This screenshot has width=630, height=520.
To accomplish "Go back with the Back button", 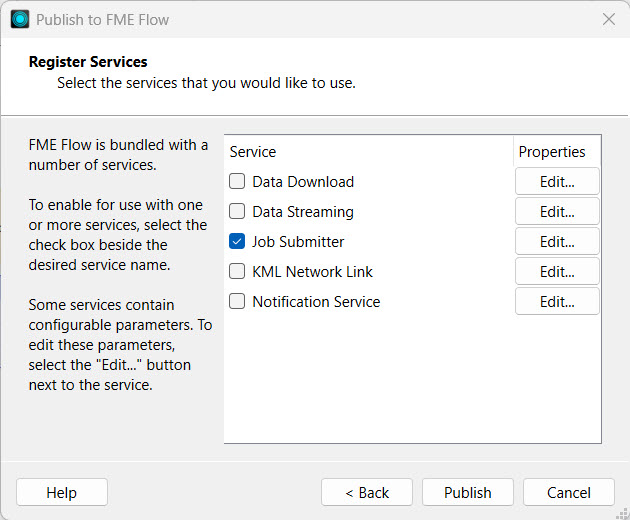I will (367, 492).
